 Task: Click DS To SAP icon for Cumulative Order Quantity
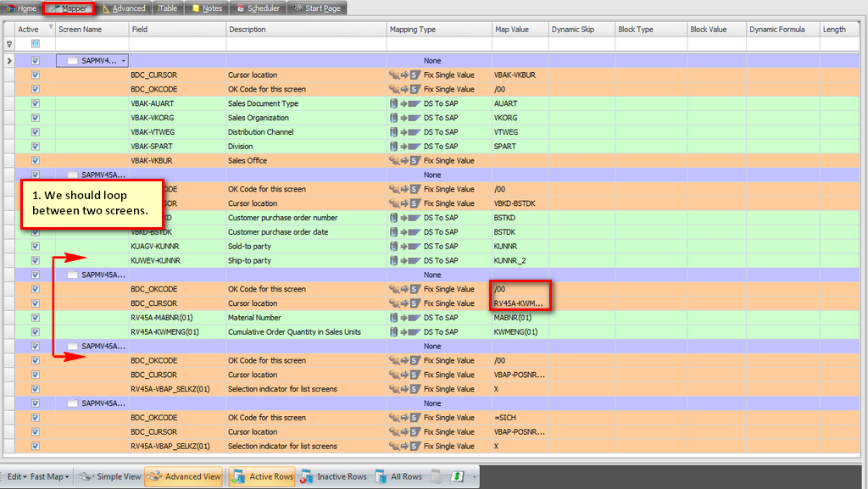(x=404, y=332)
